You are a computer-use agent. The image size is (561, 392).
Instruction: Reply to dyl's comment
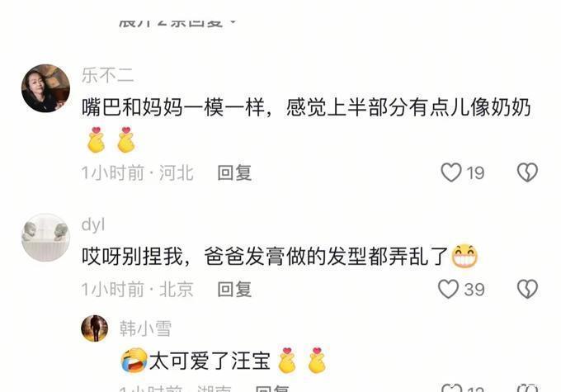[234, 290]
